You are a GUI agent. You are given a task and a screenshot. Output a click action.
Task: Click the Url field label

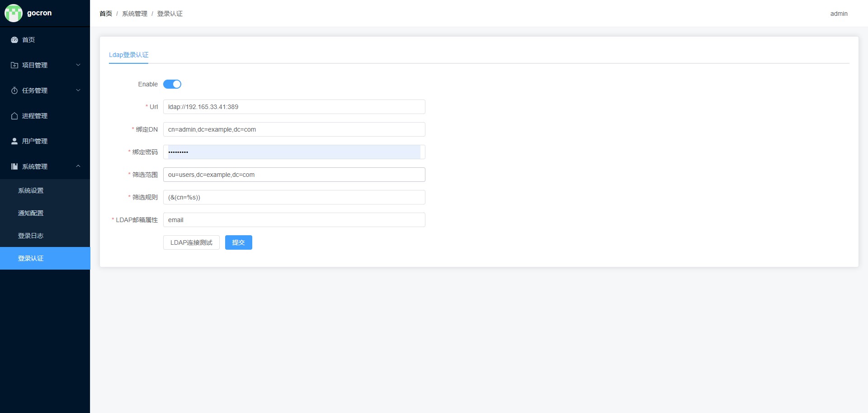pos(154,107)
